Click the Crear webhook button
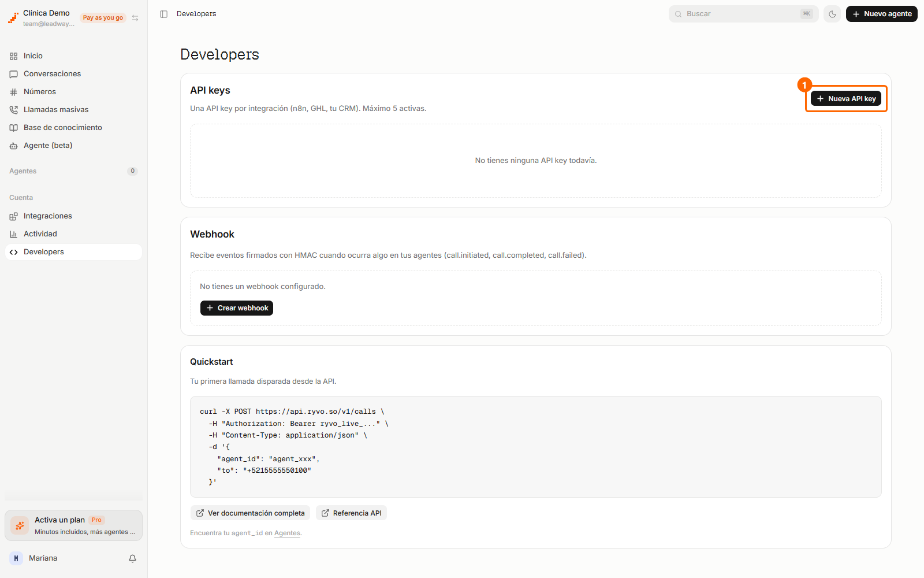 click(237, 308)
